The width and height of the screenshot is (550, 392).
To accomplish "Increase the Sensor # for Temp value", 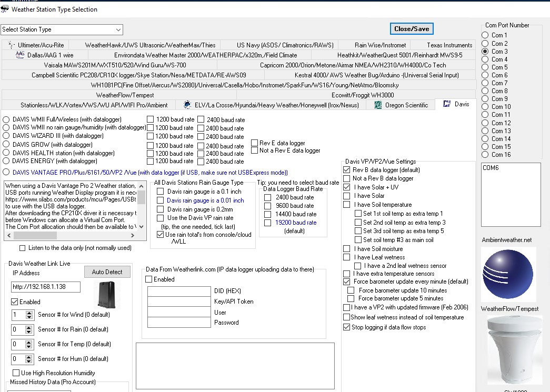I will point(29,342).
